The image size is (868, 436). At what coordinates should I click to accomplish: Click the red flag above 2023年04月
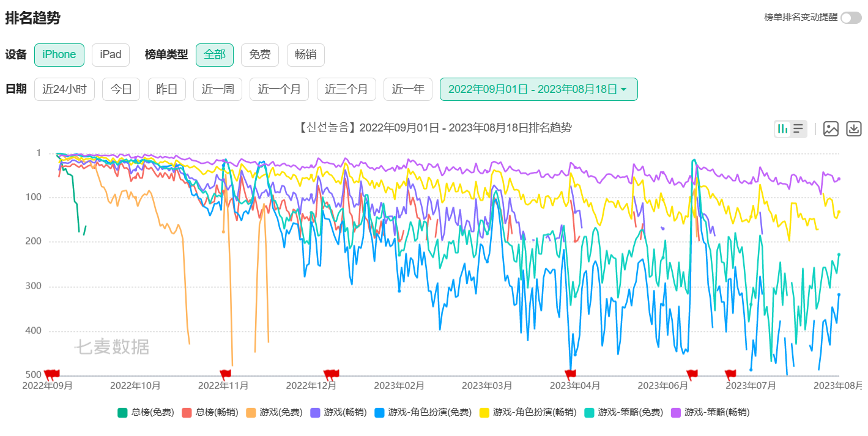[x=571, y=374]
